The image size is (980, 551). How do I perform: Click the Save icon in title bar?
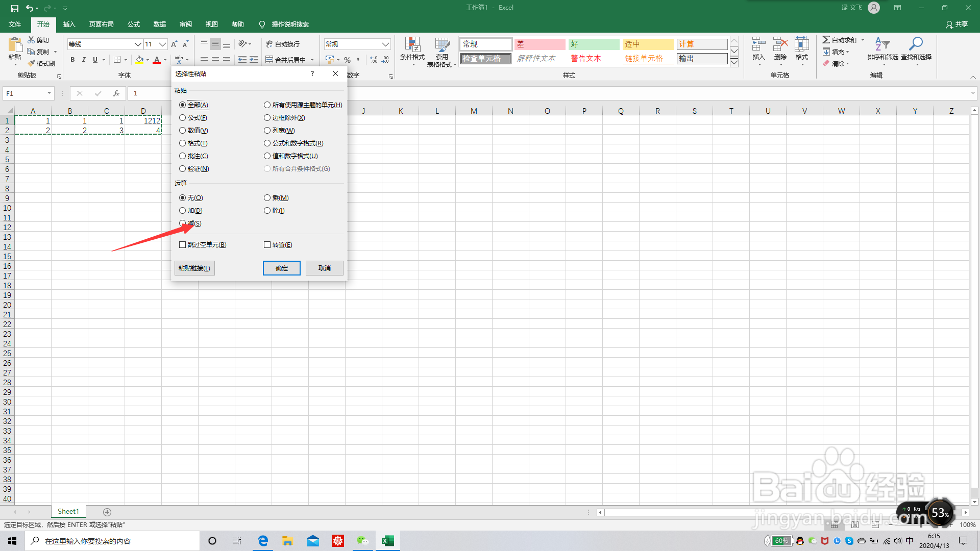(14, 8)
